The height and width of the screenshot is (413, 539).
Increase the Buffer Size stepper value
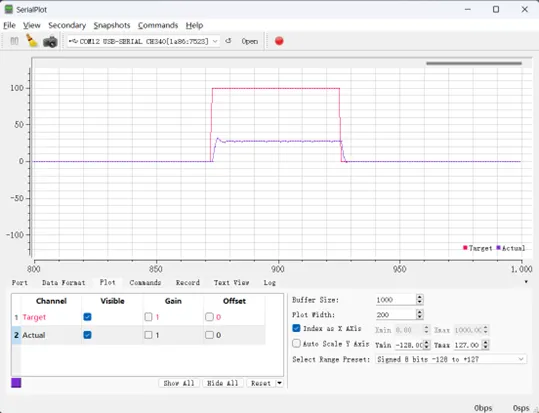(x=419, y=297)
